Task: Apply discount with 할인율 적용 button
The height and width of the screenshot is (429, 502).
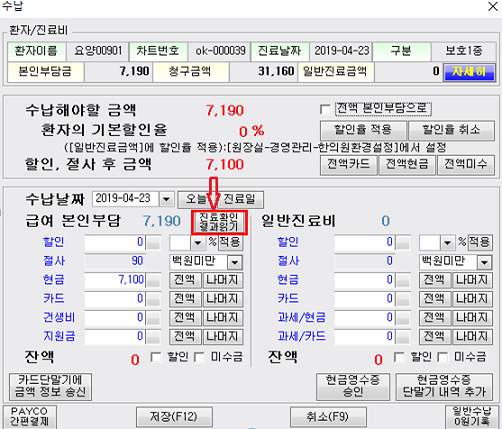Action: (363, 130)
